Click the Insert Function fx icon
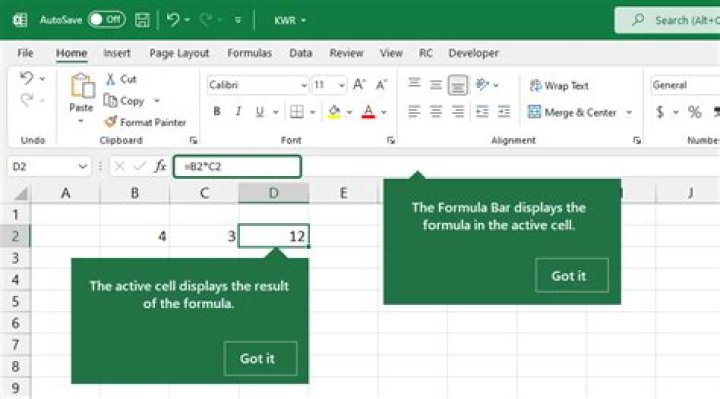This screenshot has width=720, height=399. [160, 166]
